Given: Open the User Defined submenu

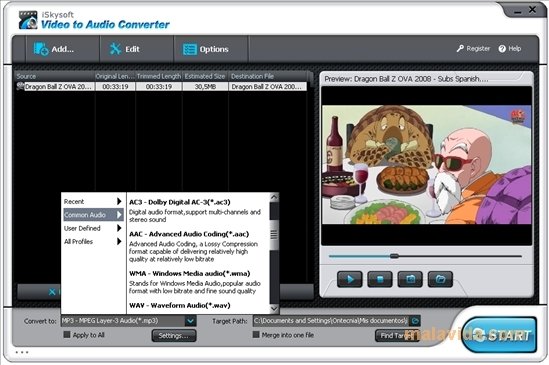Looking at the screenshot, I should tap(93, 228).
